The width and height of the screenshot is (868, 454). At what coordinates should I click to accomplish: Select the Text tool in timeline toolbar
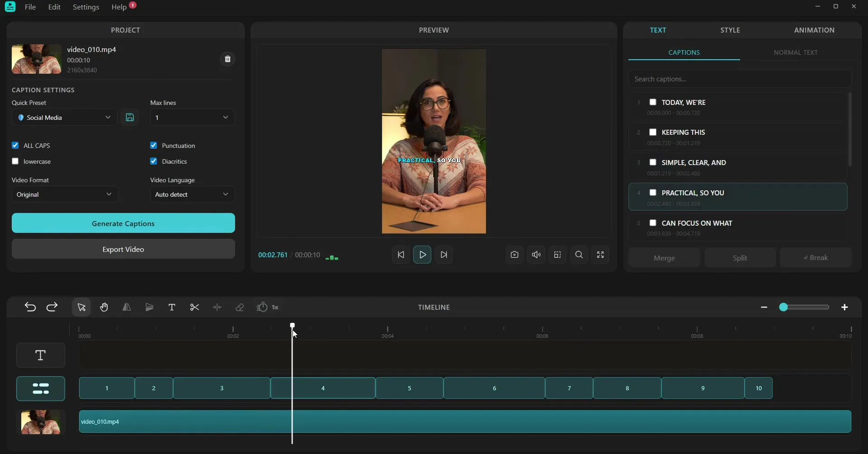tap(172, 307)
